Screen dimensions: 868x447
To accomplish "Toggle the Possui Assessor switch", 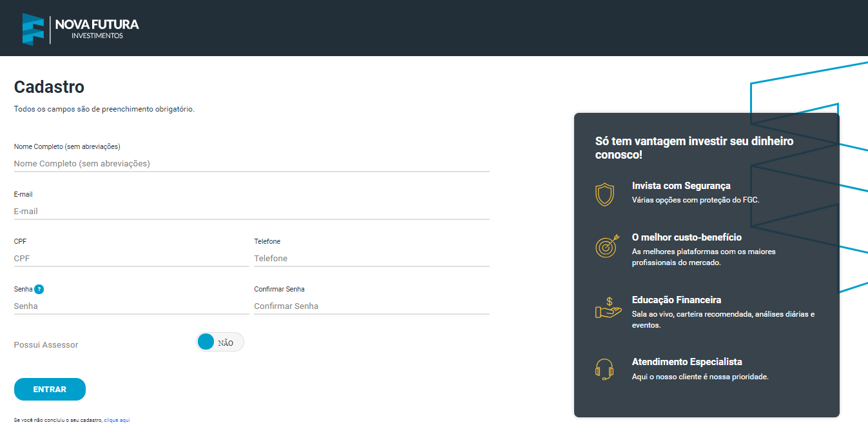I will point(220,343).
